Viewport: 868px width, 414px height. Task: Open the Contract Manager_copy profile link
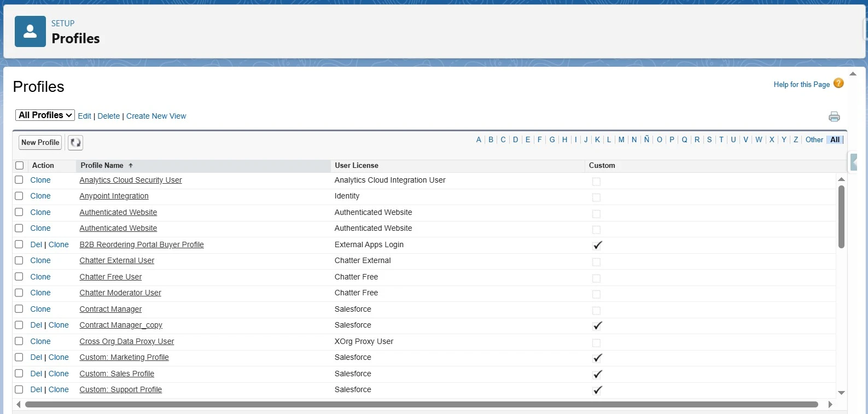point(121,325)
